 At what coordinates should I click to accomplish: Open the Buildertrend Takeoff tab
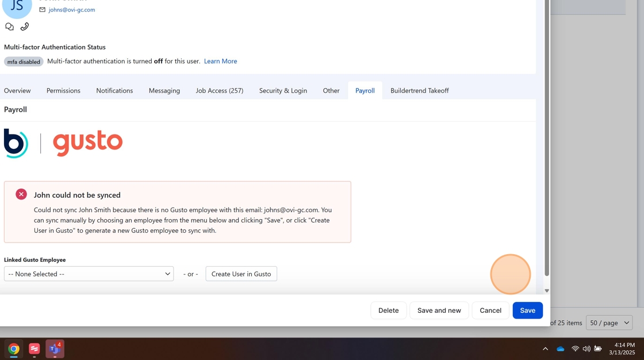point(419,90)
